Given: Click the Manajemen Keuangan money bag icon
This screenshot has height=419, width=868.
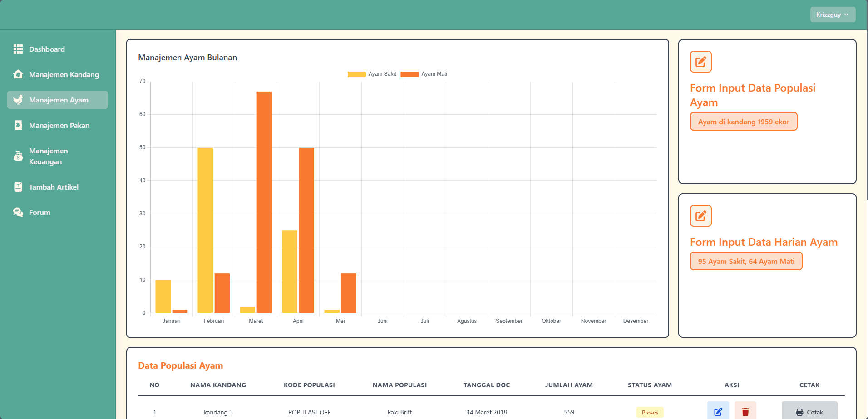Looking at the screenshot, I should coord(18,156).
